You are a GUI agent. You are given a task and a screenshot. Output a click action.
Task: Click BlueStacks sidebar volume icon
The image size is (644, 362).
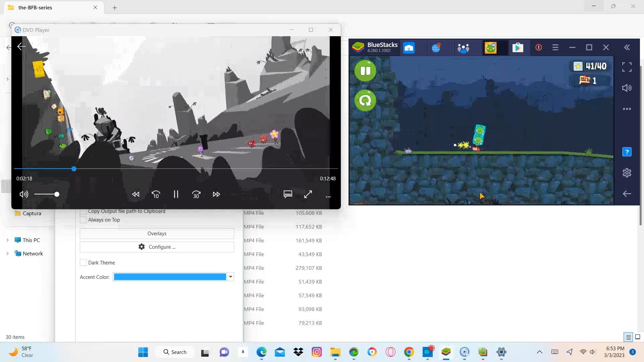click(x=627, y=88)
